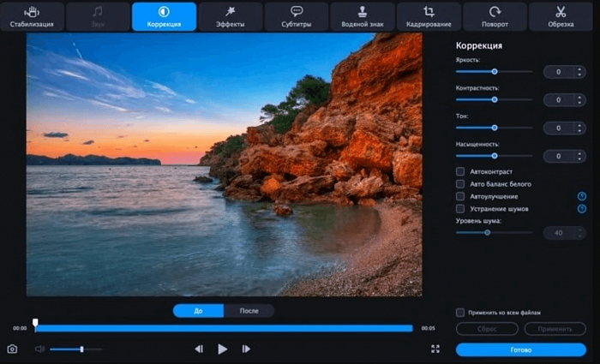Enable Авто баланс белого checkbox
600x364 pixels.
tap(460, 184)
